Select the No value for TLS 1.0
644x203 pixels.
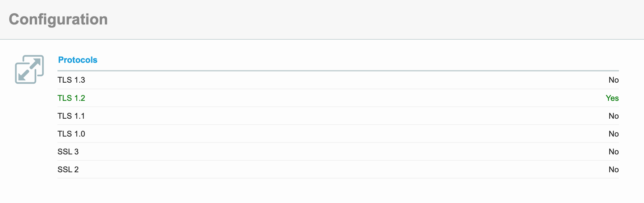pyautogui.click(x=614, y=134)
